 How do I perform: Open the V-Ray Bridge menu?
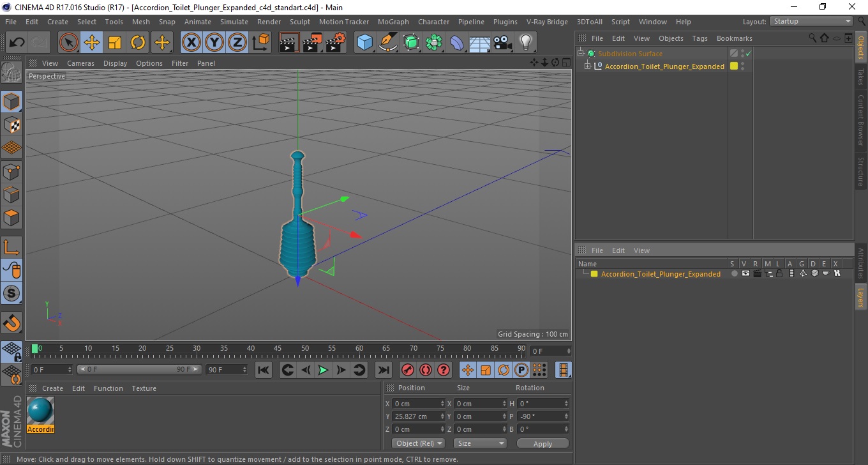[547, 22]
